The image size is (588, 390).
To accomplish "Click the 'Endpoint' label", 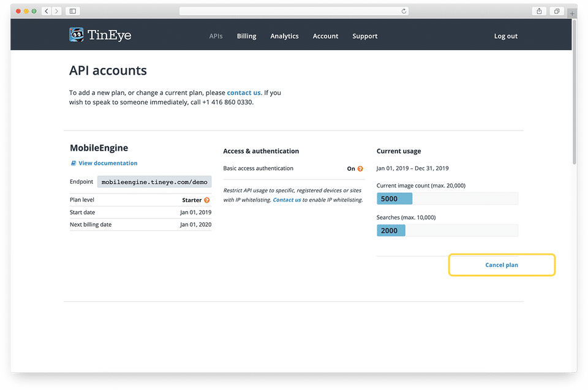I will pyautogui.click(x=81, y=182).
